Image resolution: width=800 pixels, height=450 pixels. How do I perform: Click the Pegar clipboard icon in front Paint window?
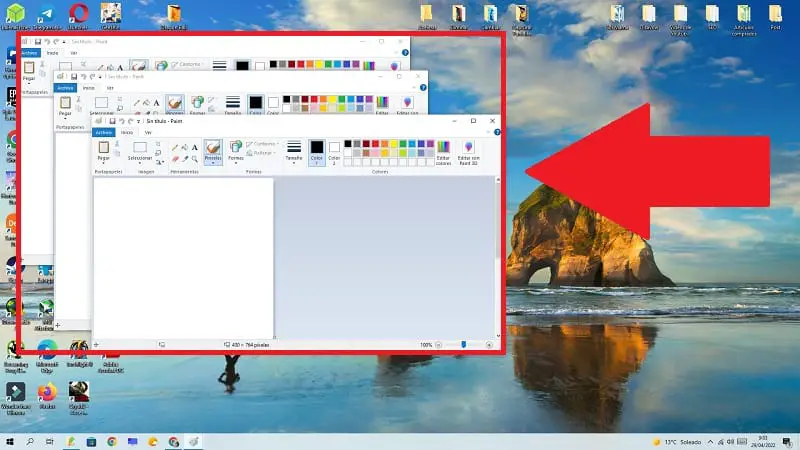pos(104,147)
